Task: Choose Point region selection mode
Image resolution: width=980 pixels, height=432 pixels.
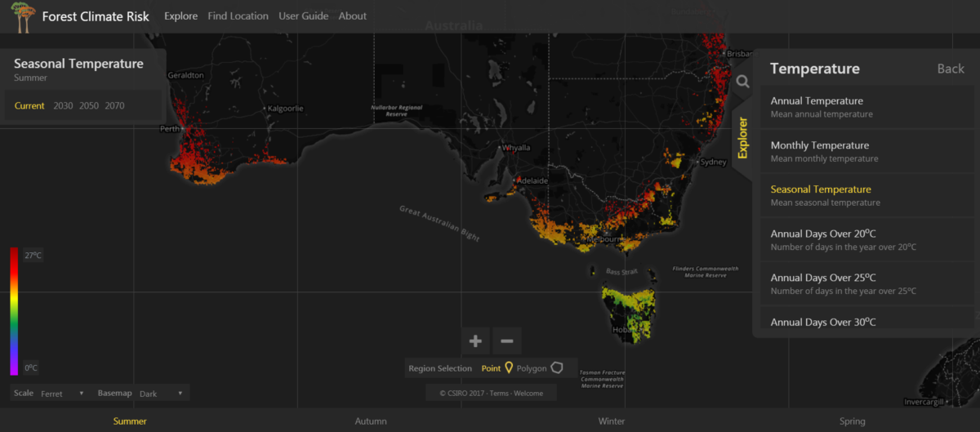Action: point(491,368)
